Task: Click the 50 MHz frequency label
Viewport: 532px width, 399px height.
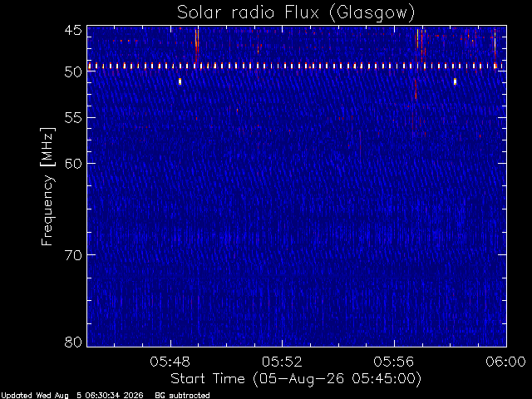Action: [x=73, y=71]
